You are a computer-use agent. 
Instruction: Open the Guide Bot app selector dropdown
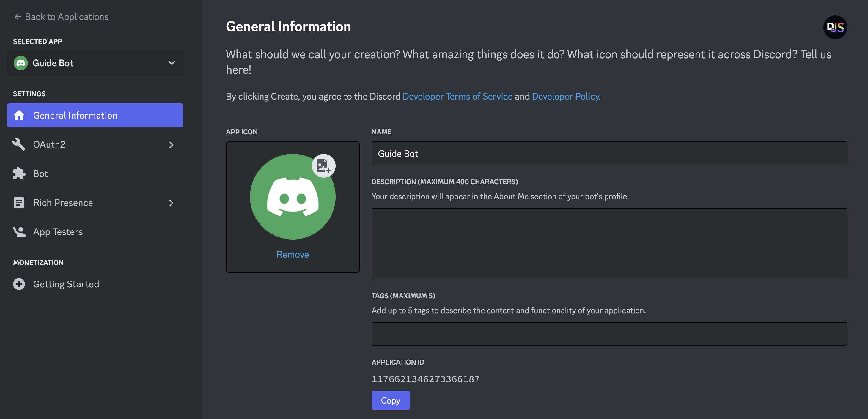click(171, 63)
